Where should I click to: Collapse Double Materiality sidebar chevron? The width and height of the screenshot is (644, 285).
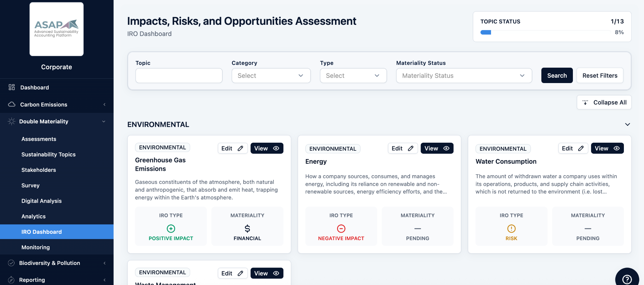click(104, 122)
